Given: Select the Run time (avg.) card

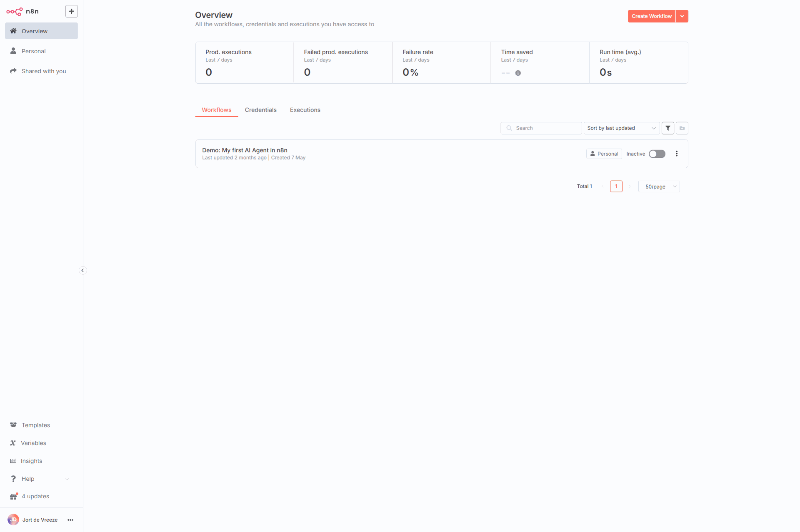Looking at the screenshot, I should click(x=639, y=62).
